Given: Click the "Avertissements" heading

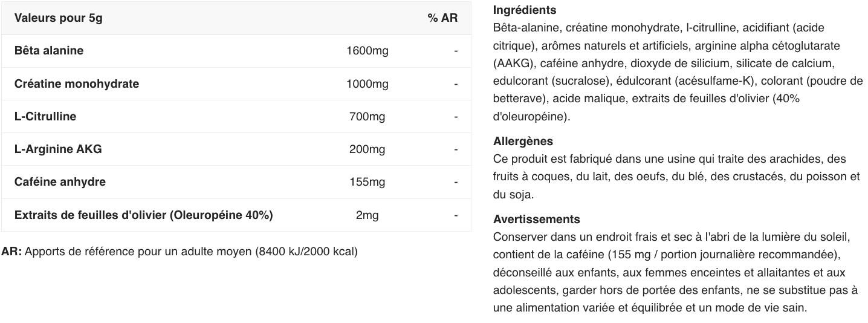Looking at the screenshot, I should [536, 220].
